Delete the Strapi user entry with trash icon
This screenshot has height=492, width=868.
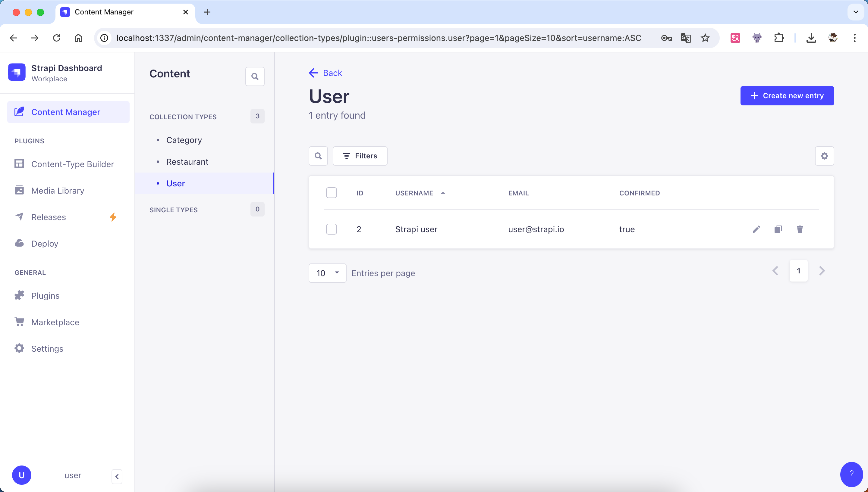pyautogui.click(x=800, y=229)
